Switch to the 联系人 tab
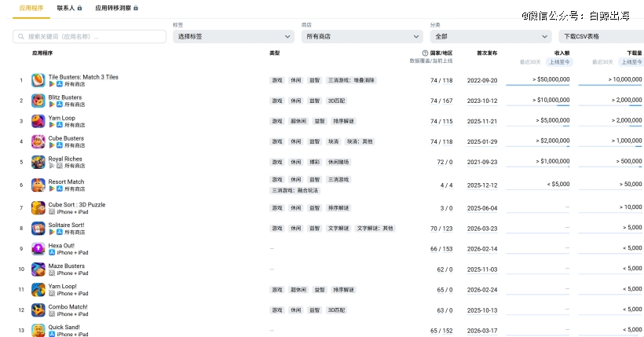This screenshot has width=644, height=337. (68, 8)
